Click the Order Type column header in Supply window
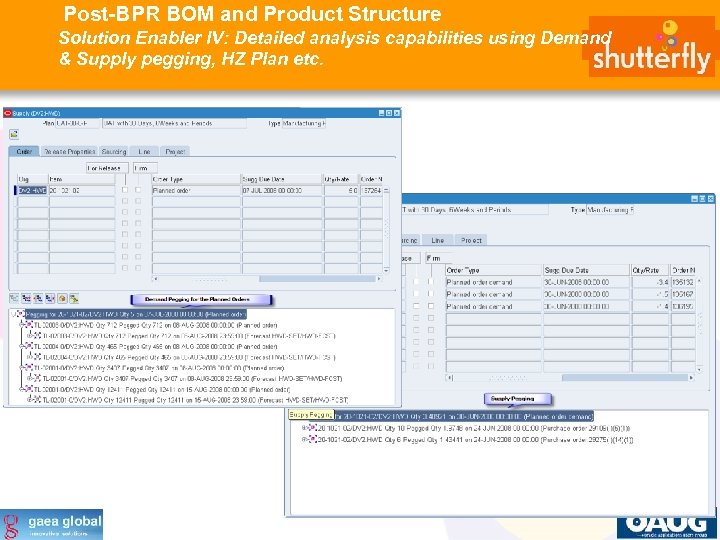The width and height of the screenshot is (720, 540). (196, 179)
